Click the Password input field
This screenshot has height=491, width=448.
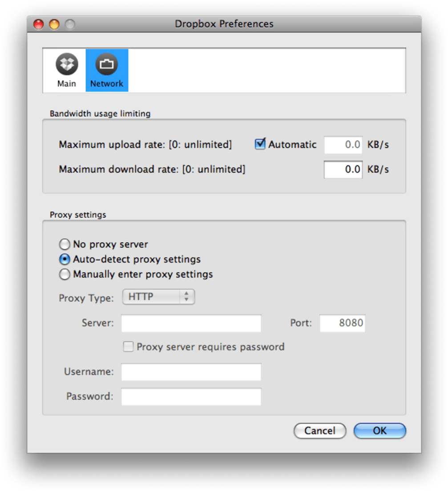pyautogui.click(x=190, y=396)
